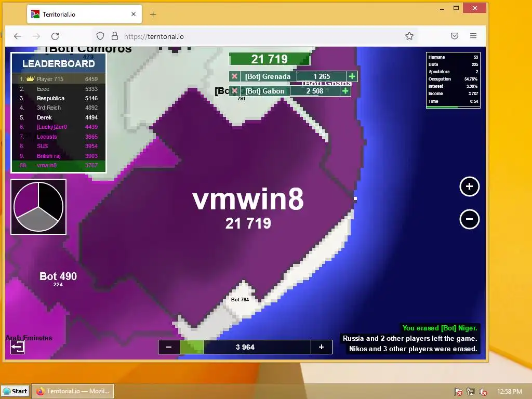
Task: Open the Firefox application menu
Action: click(x=473, y=36)
